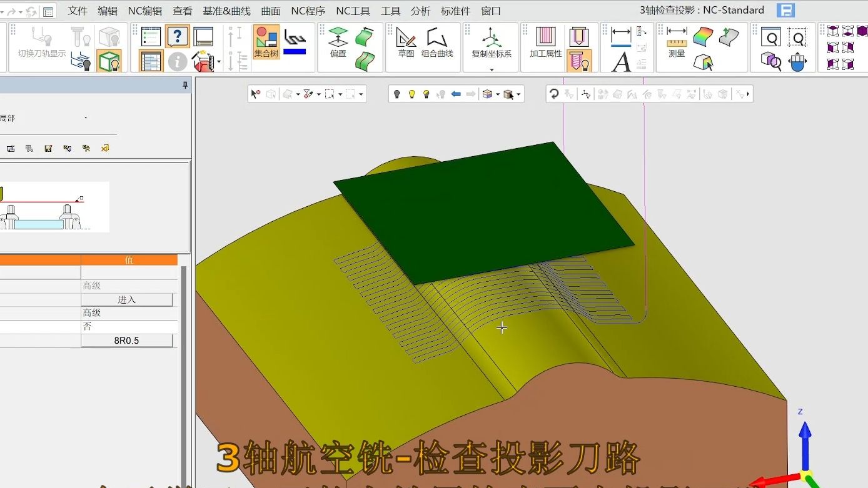Viewport: 868px width, 488px height.
Task: Click the 8R0.5 tool button
Action: (126, 341)
